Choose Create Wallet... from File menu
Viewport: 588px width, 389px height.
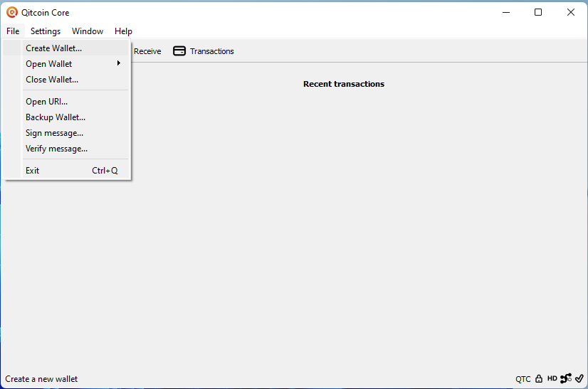click(66, 48)
